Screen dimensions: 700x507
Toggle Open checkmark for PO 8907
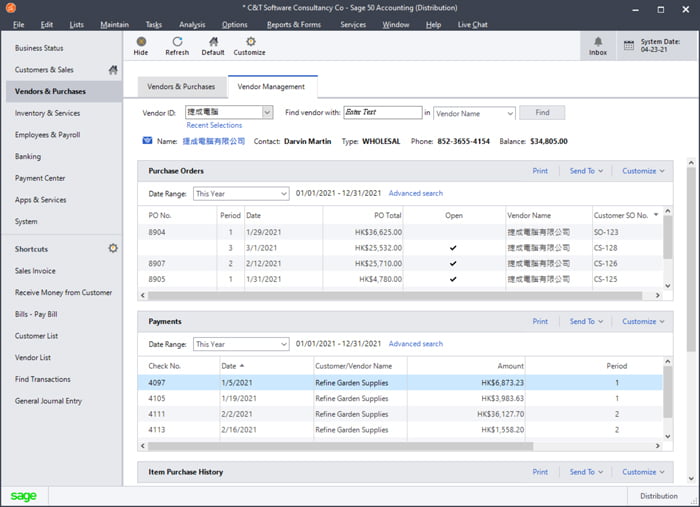point(453,263)
